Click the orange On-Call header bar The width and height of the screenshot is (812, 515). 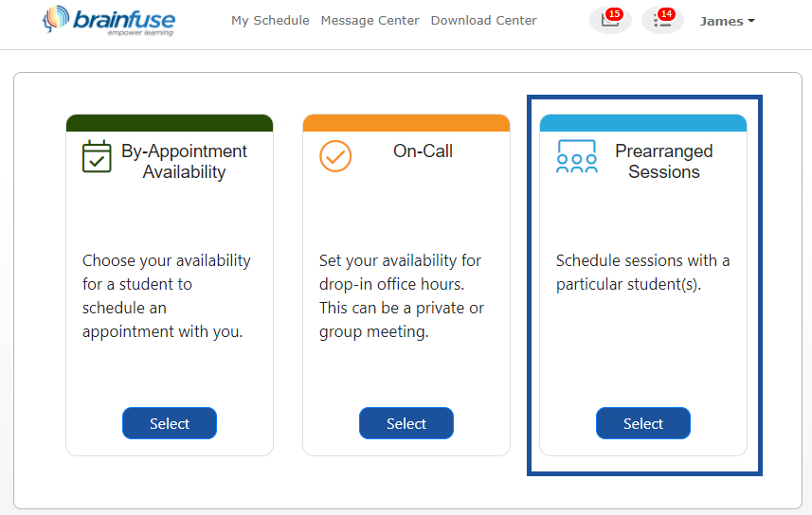point(406,123)
